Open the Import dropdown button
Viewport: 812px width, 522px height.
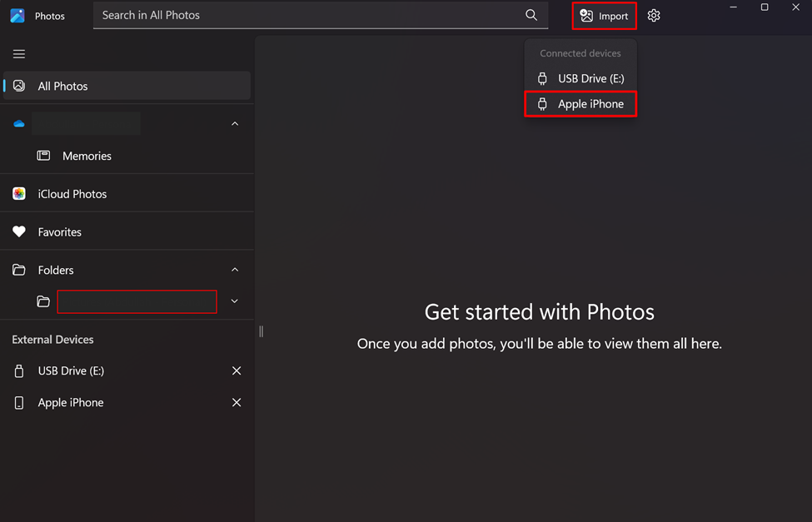[604, 16]
